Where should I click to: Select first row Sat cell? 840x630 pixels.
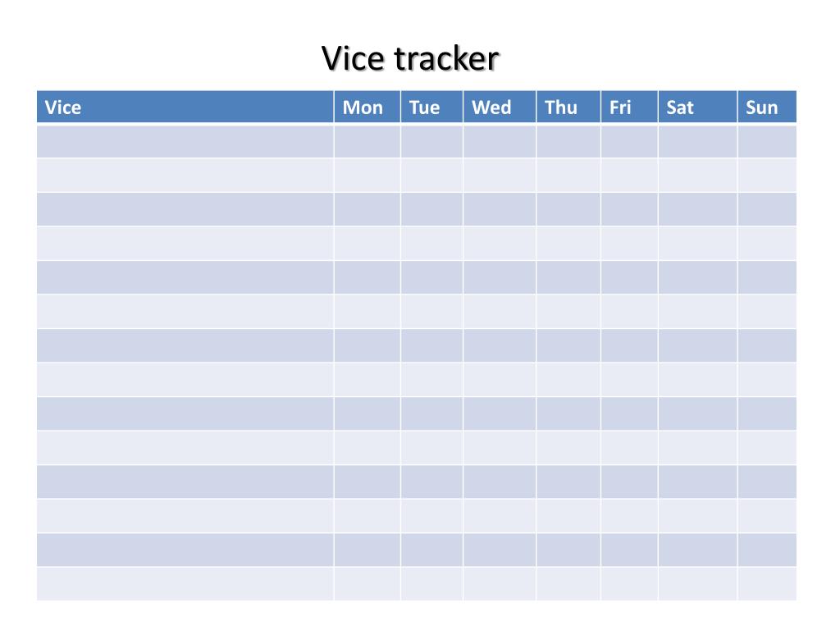(697, 141)
